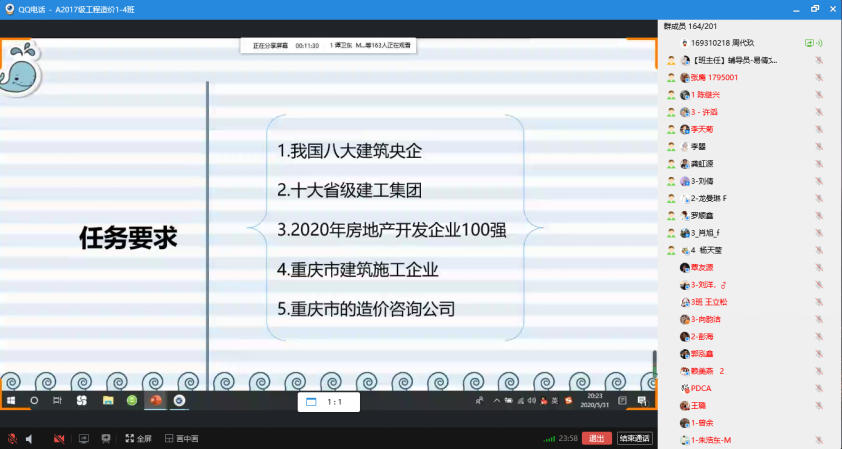Enter full screen mode (全屏)
This screenshot has width=842, height=449.
click(138, 438)
